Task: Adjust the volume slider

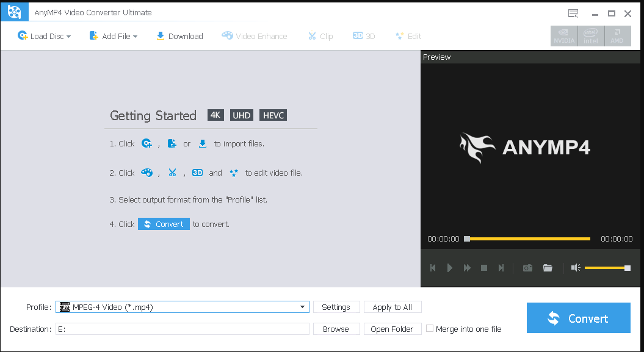Action: tap(607, 268)
